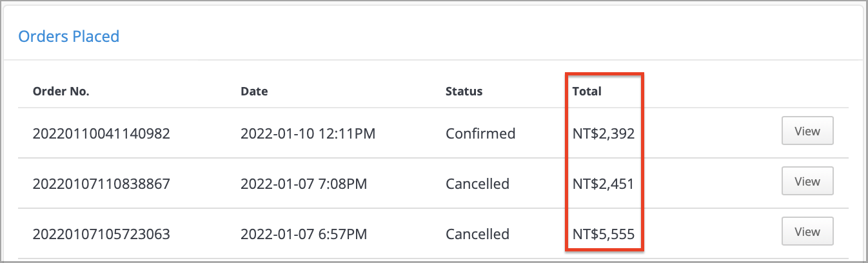
Task: Select order number 20220107110838867
Action: [x=101, y=184]
